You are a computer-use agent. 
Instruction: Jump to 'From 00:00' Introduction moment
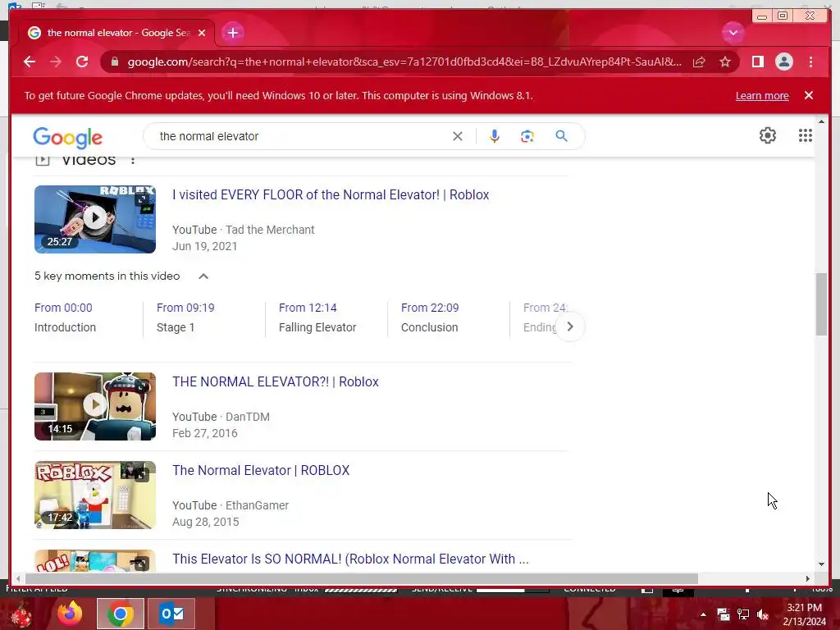65,317
